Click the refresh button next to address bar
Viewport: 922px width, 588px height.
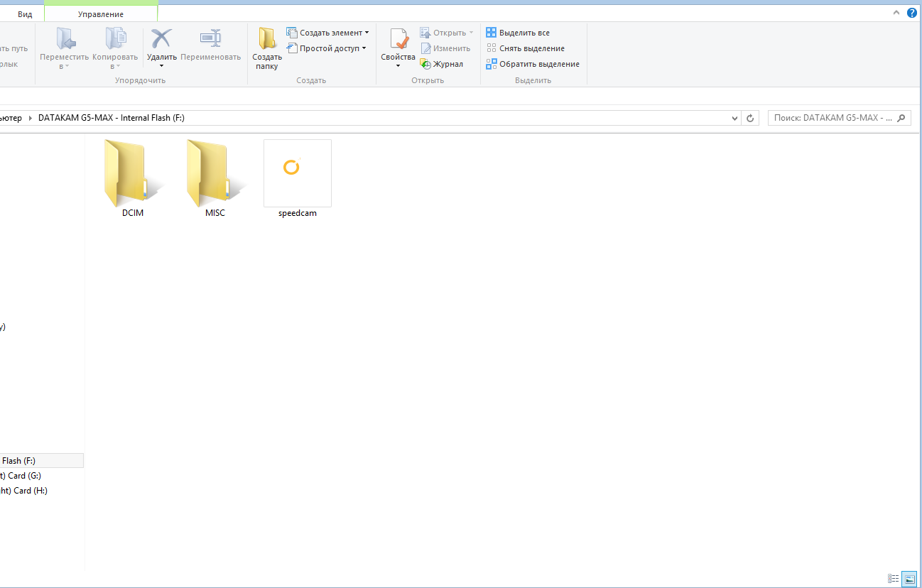click(x=750, y=119)
